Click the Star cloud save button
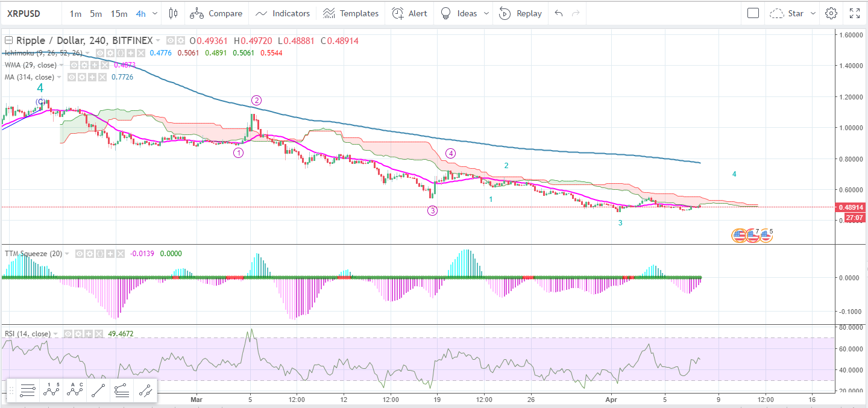The width and height of the screenshot is (868, 408). [x=787, y=13]
